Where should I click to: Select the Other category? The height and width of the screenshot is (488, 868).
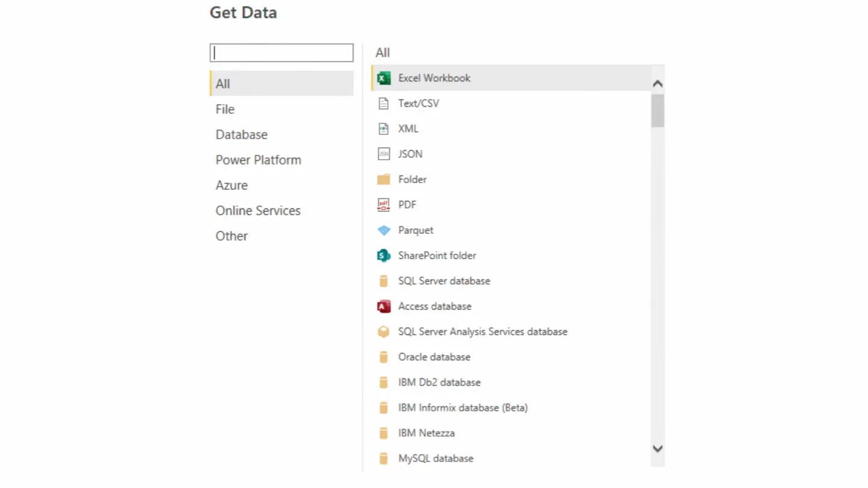click(x=281, y=236)
